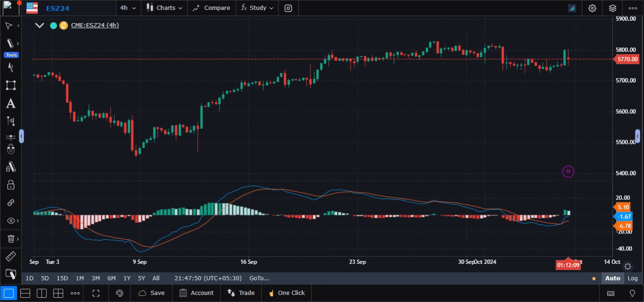Viewport: 644px width, 302px height.
Task: Collapse the right panel handle
Action: point(638,137)
